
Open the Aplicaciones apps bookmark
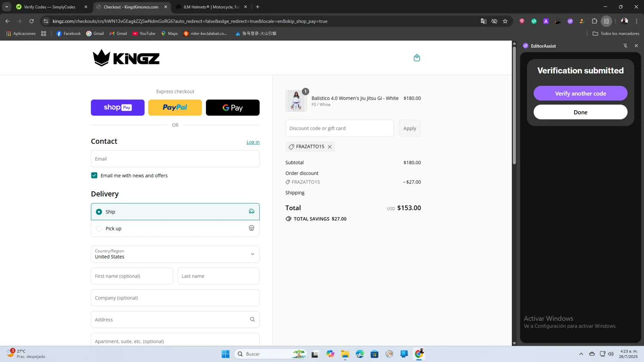(21, 33)
